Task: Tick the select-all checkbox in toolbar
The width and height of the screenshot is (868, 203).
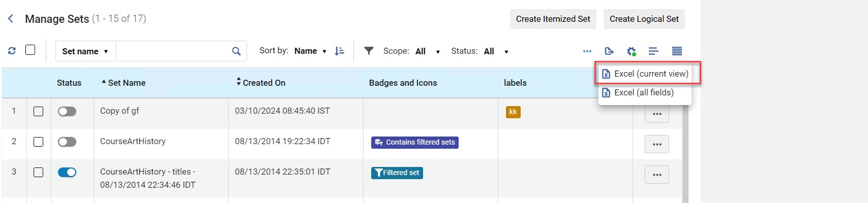Action: point(31,50)
